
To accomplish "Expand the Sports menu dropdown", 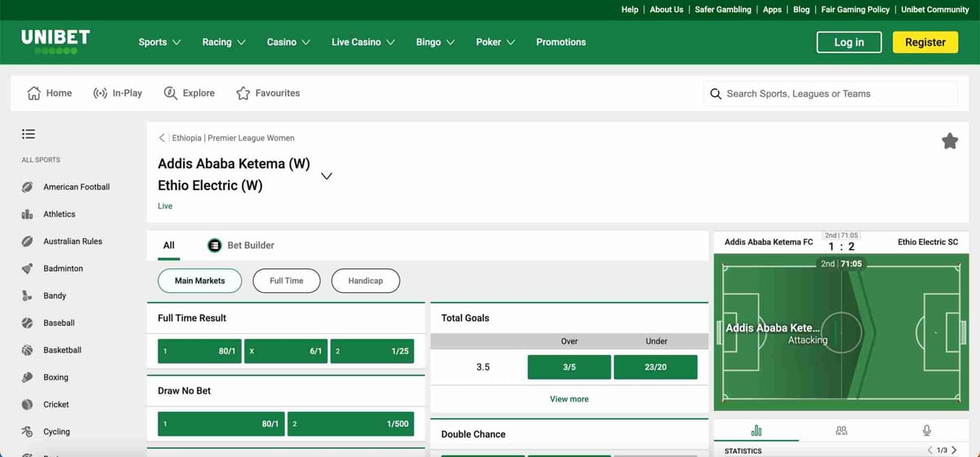I will [159, 42].
